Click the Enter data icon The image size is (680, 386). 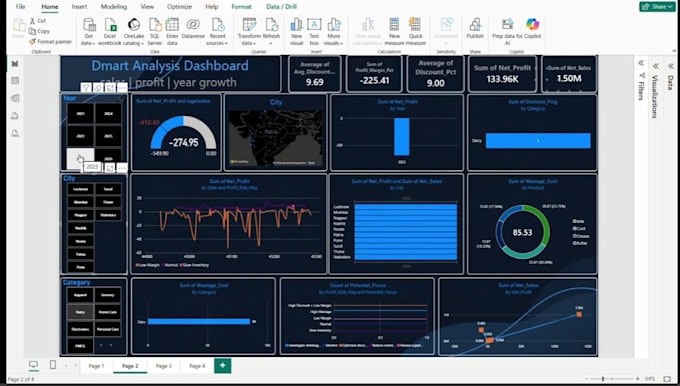172,24
